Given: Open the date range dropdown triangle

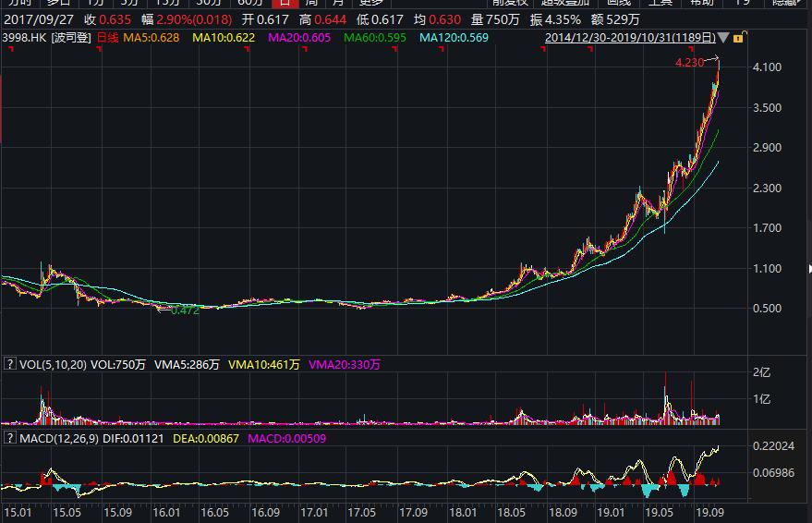Looking at the screenshot, I should (x=722, y=38).
